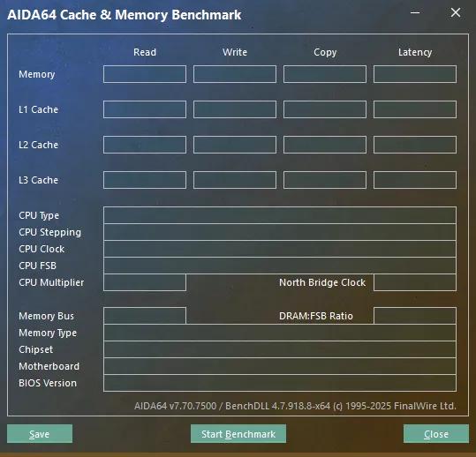Minimize the AIDA64 benchmark window
Screen dimensions: 476x457
click(x=415, y=12)
